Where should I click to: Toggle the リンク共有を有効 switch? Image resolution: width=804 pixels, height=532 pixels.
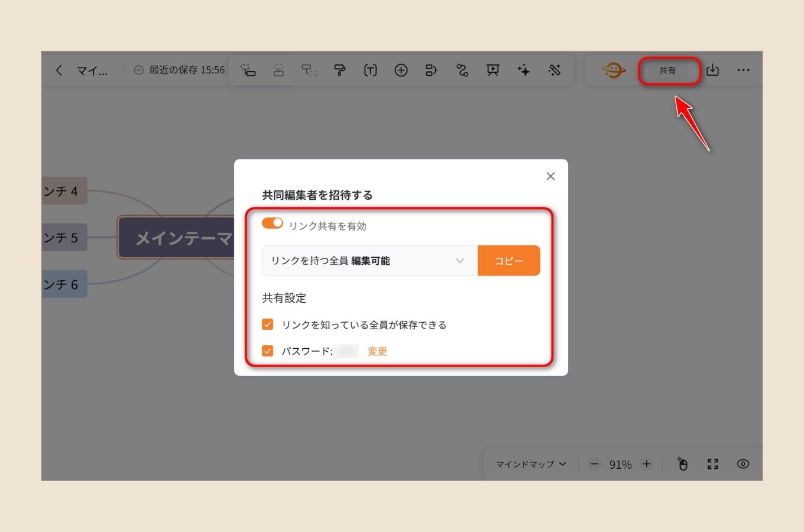273,223
